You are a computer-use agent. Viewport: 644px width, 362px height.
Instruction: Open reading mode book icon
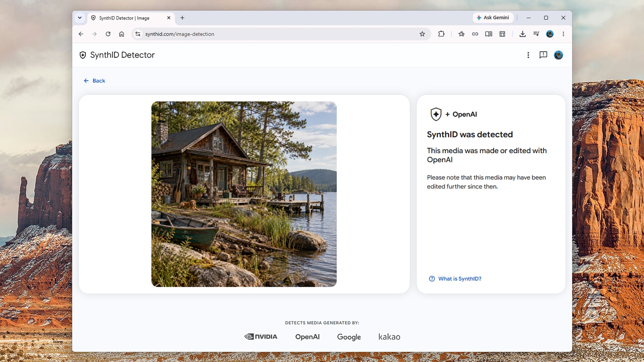tap(488, 34)
